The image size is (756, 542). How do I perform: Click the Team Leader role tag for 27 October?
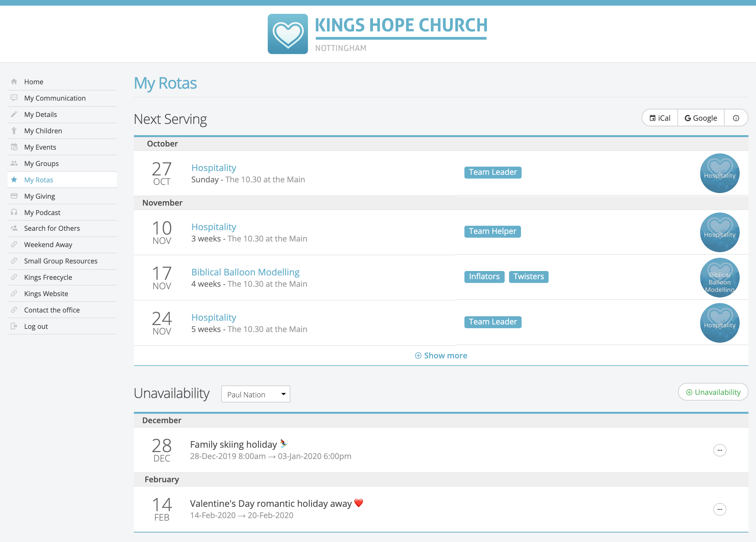click(x=493, y=172)
